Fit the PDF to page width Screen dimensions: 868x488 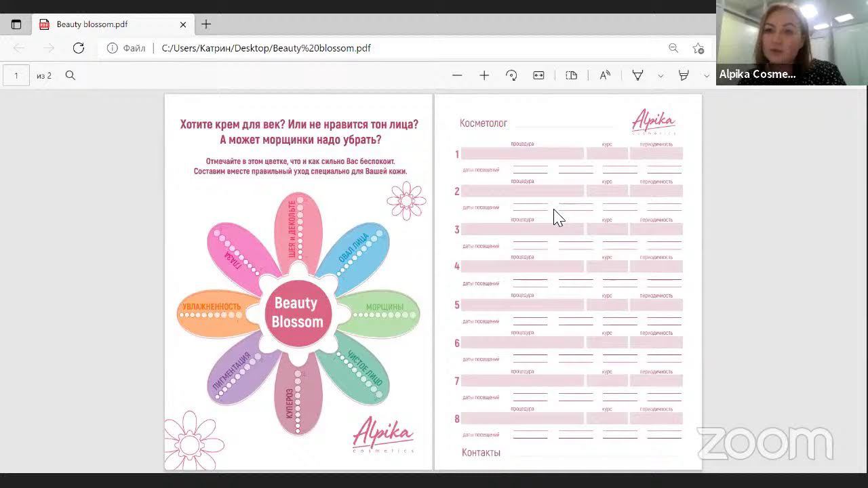tap(538, 75)
